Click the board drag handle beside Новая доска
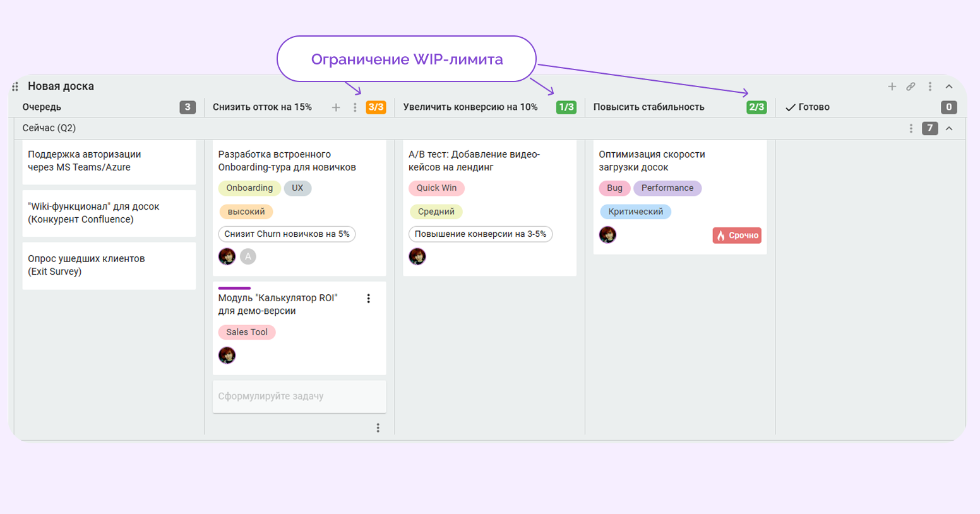 (15, 87)
